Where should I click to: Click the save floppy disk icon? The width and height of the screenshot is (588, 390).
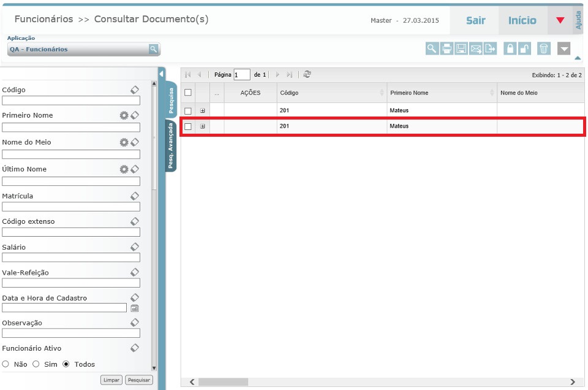[461, 49]
